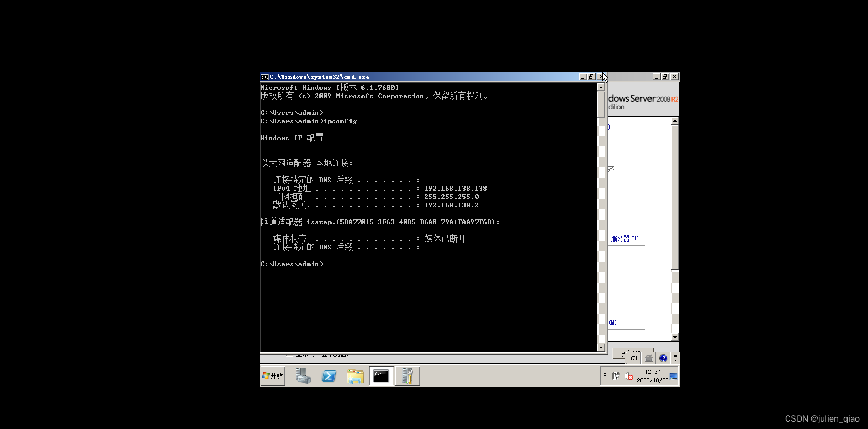The image size is (868, 429).
Task: Click the 媒体已断开 status text
Action: click(445, 238)
